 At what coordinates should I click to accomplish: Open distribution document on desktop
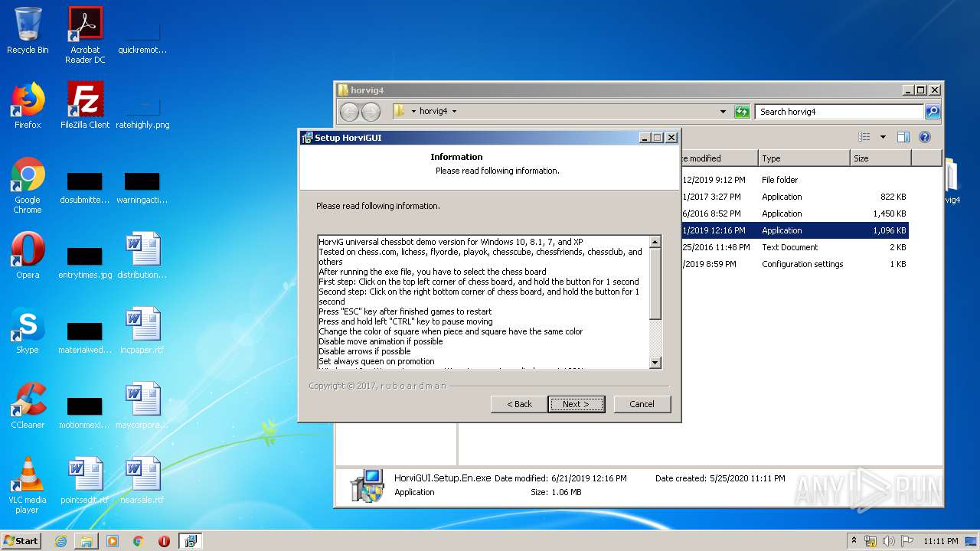click(x=142, y=256)
